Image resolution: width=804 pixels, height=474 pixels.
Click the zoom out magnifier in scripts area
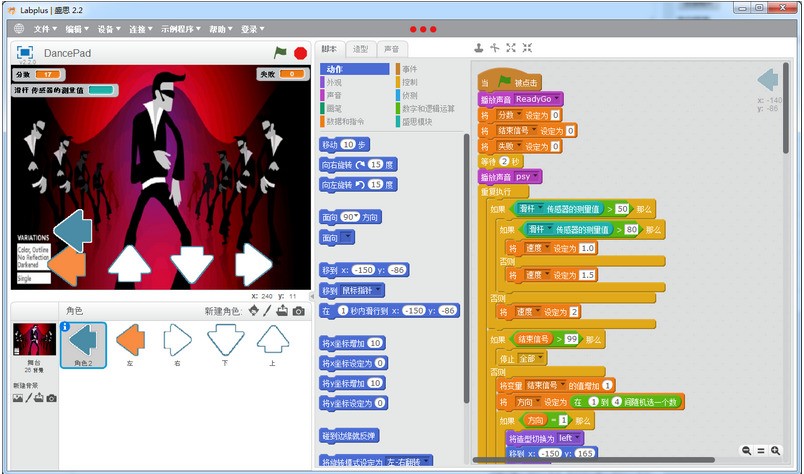[746, 451]
